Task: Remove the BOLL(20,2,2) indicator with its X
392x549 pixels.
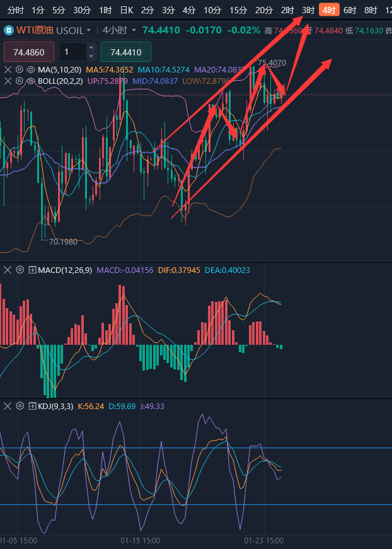Action: pyautogui.click(x=8, y=81)
